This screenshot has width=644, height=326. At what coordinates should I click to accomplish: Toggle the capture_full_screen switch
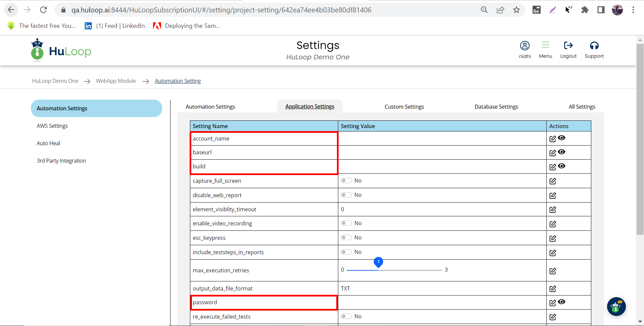[x=346, y=181]
